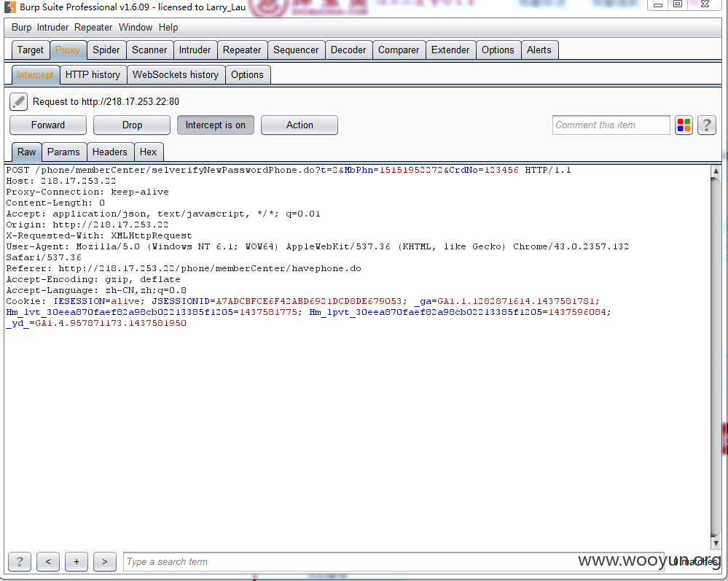Image resolution: width=728 pixels, height=581 pixels.
Task: Switch to the Hex view tab
Action: pyautogui.click(x=148, y=152)
